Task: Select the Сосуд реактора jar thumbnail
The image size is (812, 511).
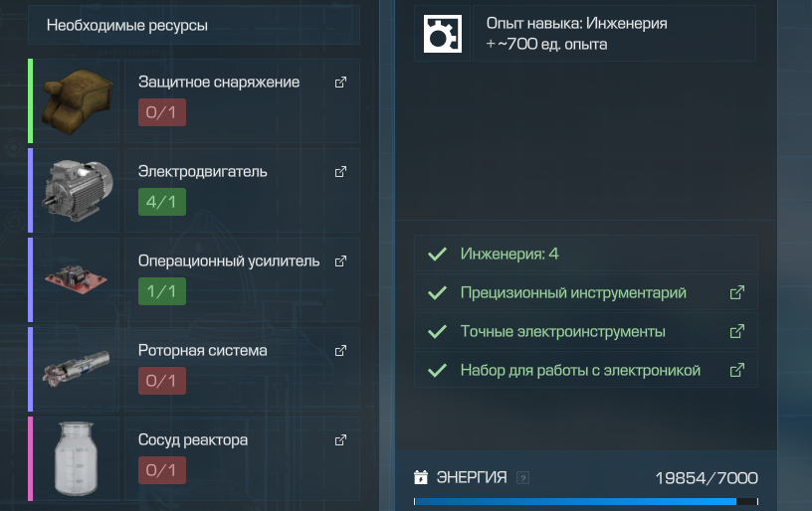Action: tap(76, 458)
